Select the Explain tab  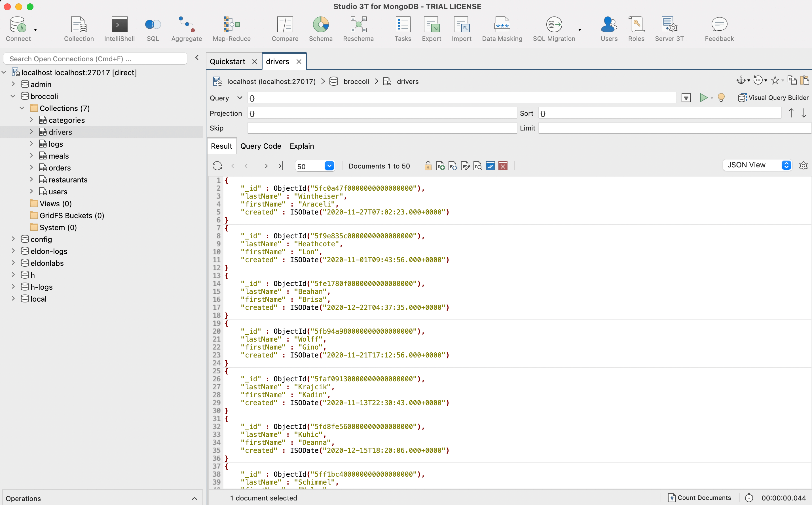point(302,146)
